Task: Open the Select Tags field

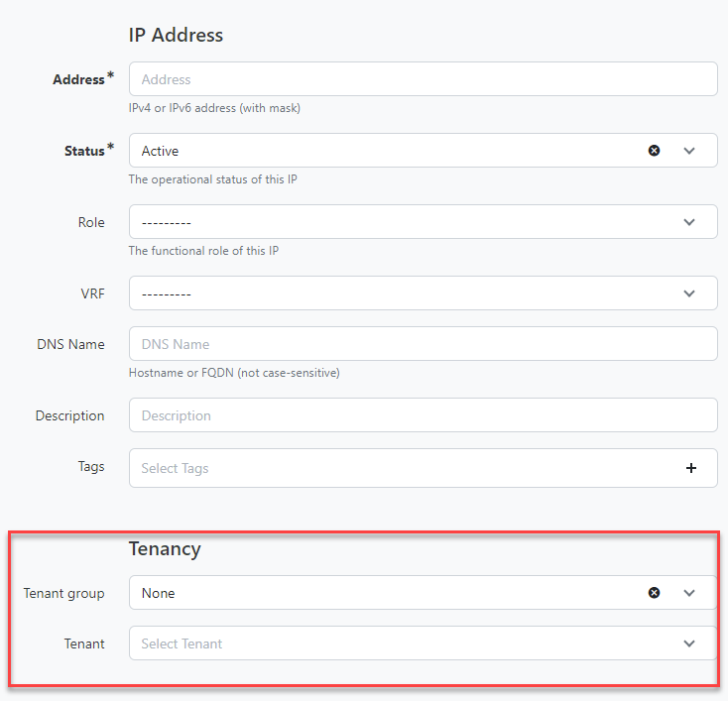Action: coord(423,468)
